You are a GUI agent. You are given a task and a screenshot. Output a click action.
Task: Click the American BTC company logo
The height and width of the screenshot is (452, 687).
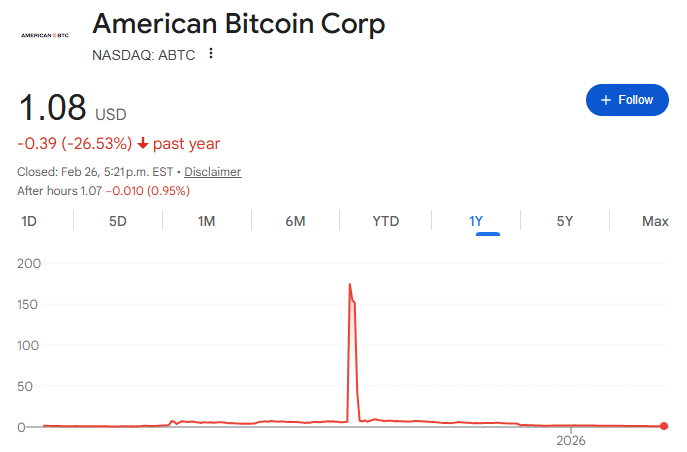click(x=44, y=35)
